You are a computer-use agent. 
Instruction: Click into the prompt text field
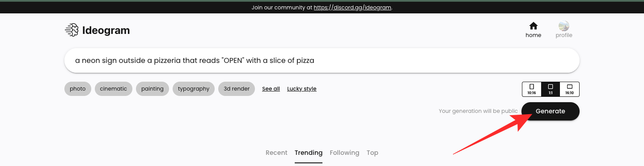click(322, 61)
